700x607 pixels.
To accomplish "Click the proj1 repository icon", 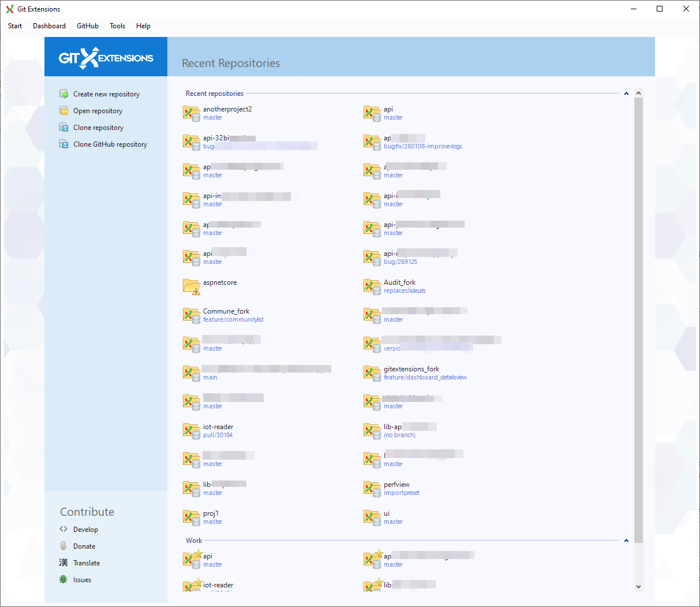I will click(192, 517).
